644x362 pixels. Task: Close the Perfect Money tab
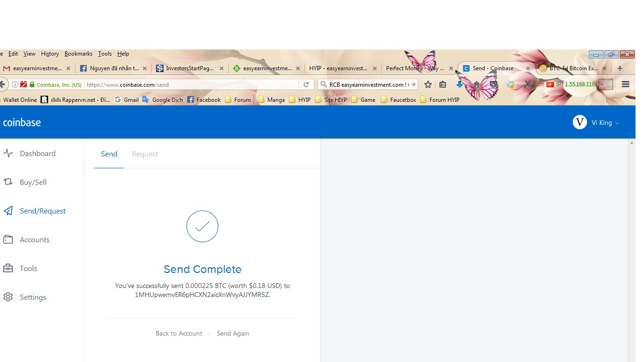coord(451,68)
